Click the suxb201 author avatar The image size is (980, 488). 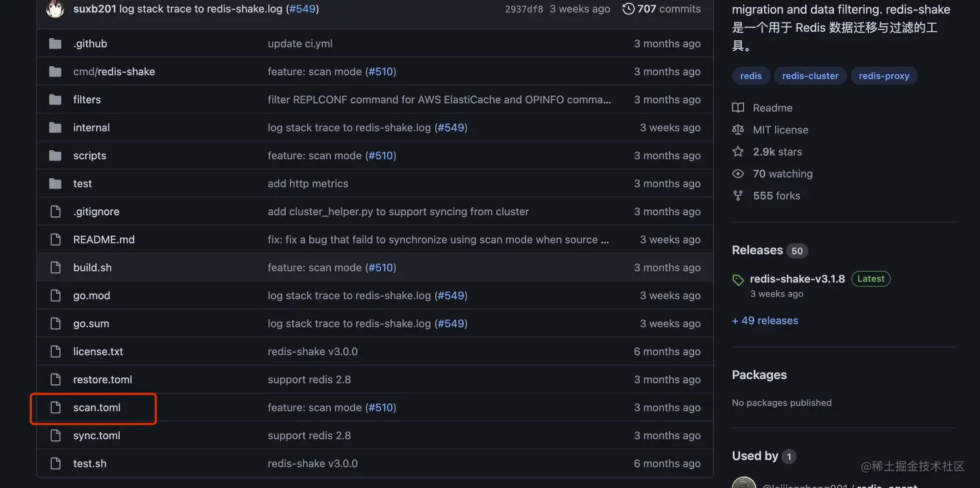(55, 9)
